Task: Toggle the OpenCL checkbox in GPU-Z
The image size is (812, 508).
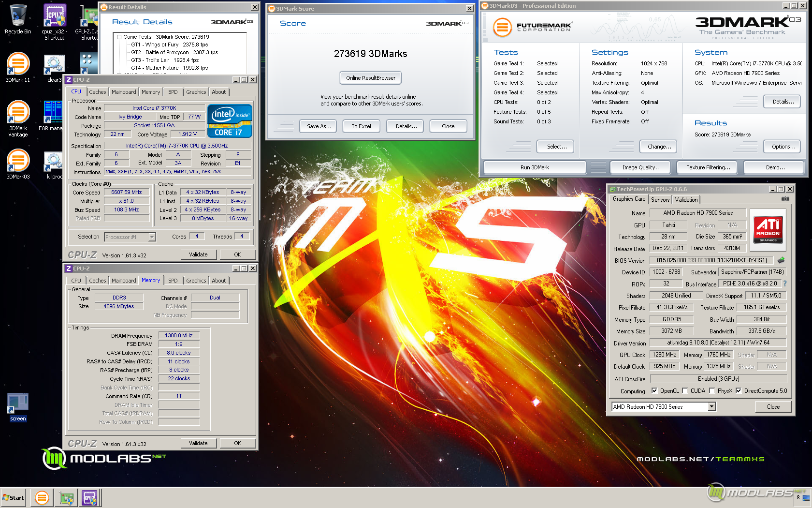Action: 654,391
